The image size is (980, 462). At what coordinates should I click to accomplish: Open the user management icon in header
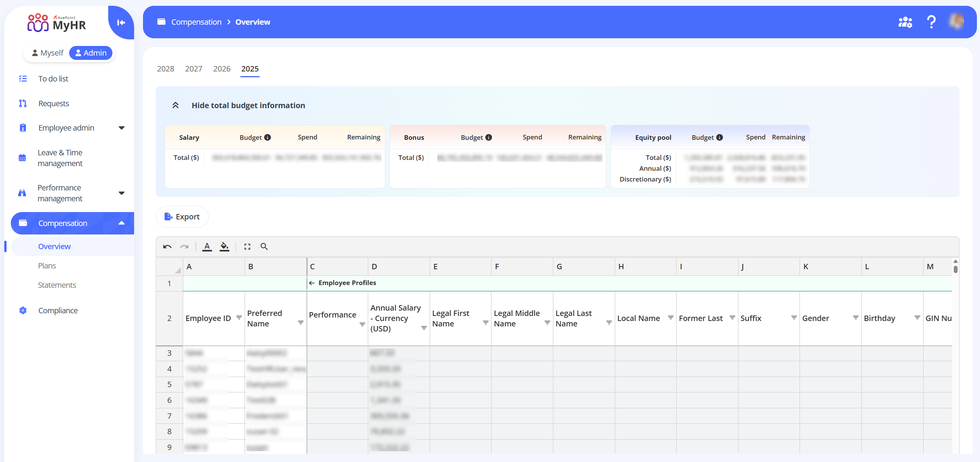(905, 22)
